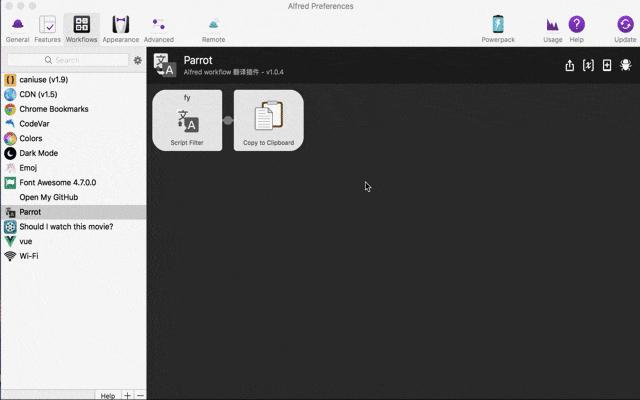Select the Parrot workflow in list

73,212
